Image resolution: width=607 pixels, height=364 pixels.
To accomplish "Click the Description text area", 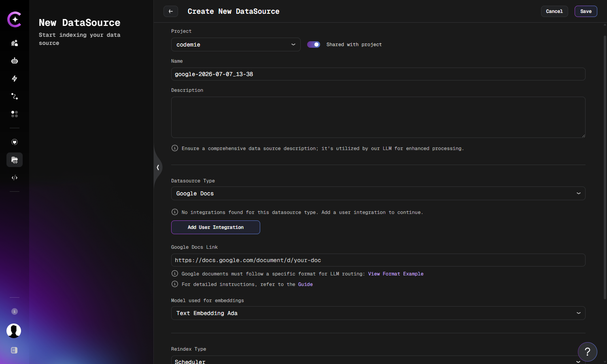I will pos(378,117).
